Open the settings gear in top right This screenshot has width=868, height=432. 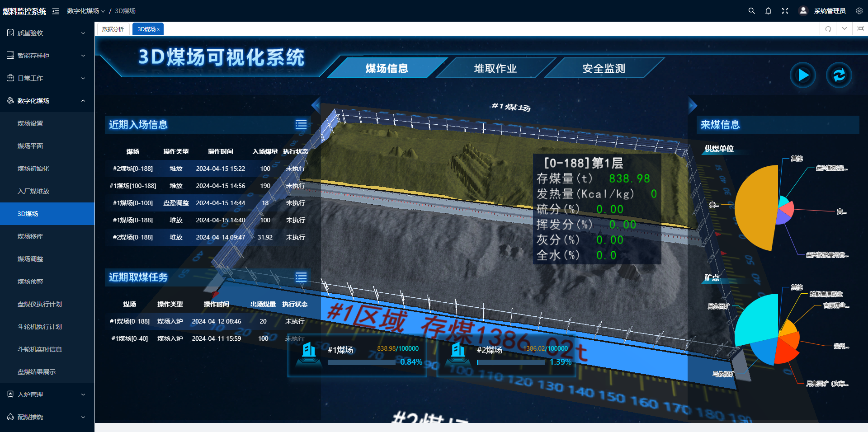click(x=859, y=11)
